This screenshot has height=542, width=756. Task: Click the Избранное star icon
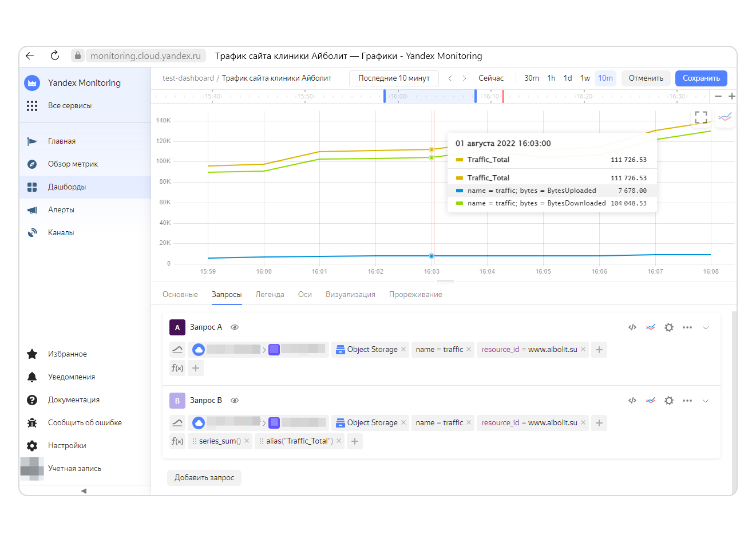(32, 354)
